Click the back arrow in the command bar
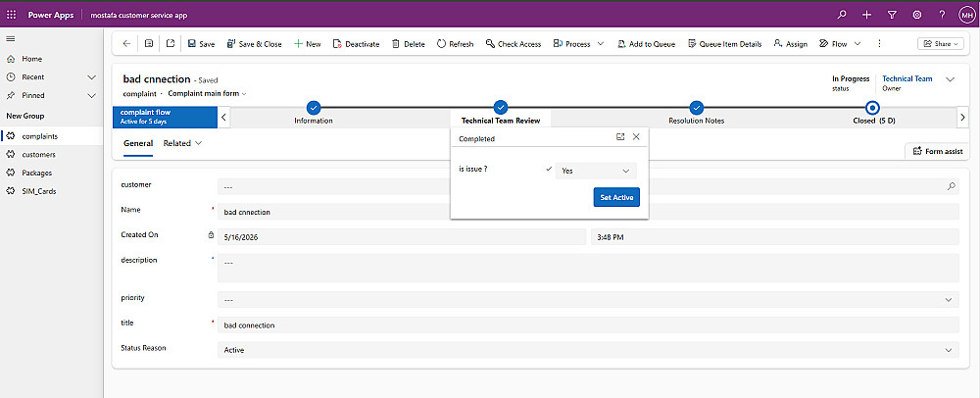Viewport: 980px width, 398px height. tap(126, 44)
